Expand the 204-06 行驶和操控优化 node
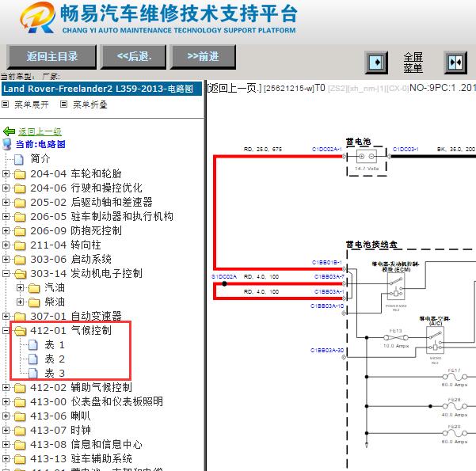 pos(6,188)
